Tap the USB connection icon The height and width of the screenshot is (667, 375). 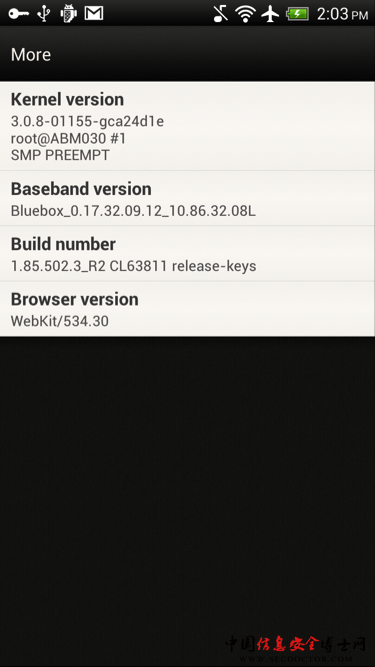coord(43,14)
